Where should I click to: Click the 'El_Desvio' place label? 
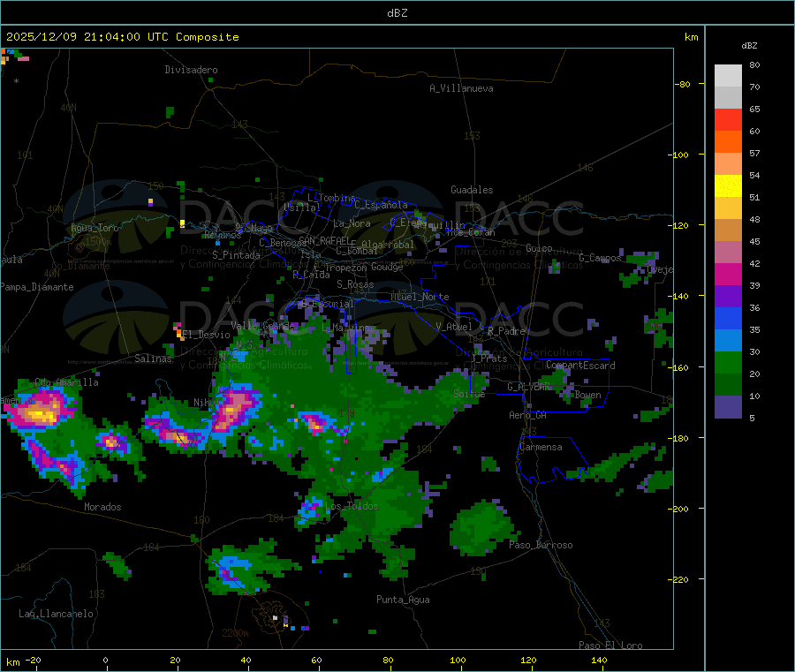click(207, 335)
